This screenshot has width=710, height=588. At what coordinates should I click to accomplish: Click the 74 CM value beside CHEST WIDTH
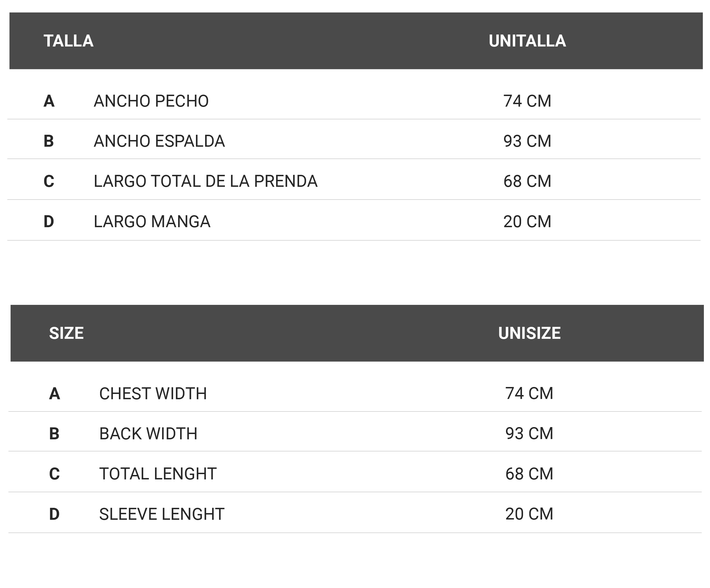529,394
